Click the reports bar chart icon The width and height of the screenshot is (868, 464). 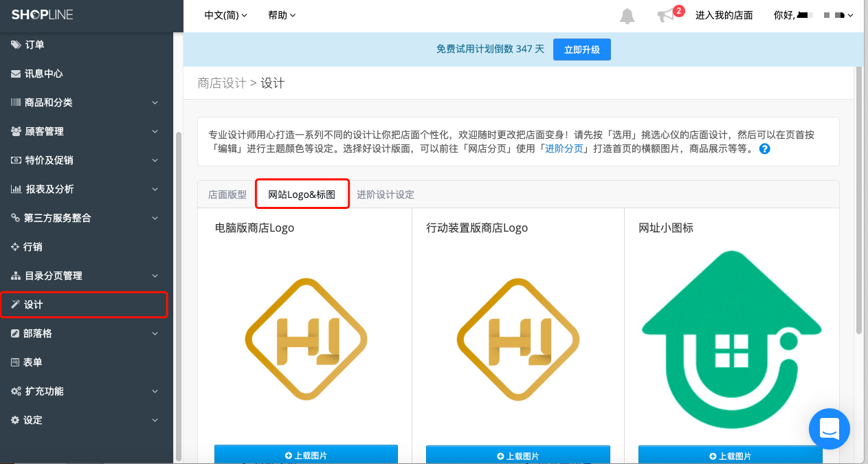coord(16,189)
